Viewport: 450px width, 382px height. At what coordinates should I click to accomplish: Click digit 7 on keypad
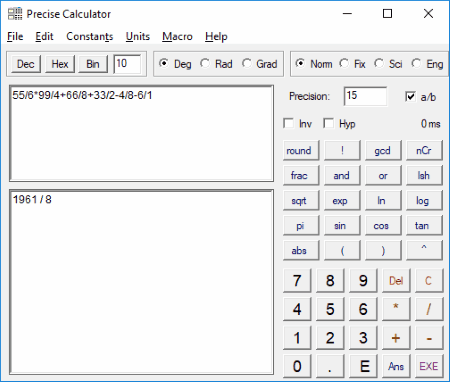tap(297, 281)
